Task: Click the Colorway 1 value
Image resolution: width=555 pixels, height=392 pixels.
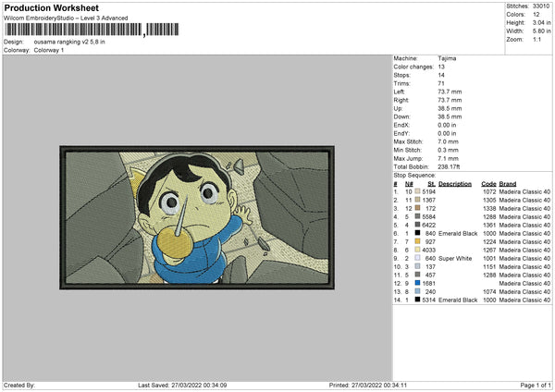Action: pyautogui.click(x=52, y=49)
